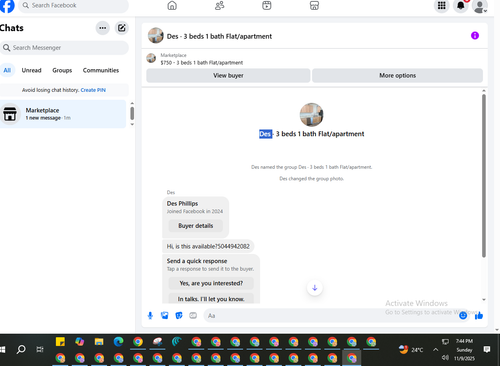500x366 pixels.
Task: Click the conversation vertical scrollbar
Action: 484,176
